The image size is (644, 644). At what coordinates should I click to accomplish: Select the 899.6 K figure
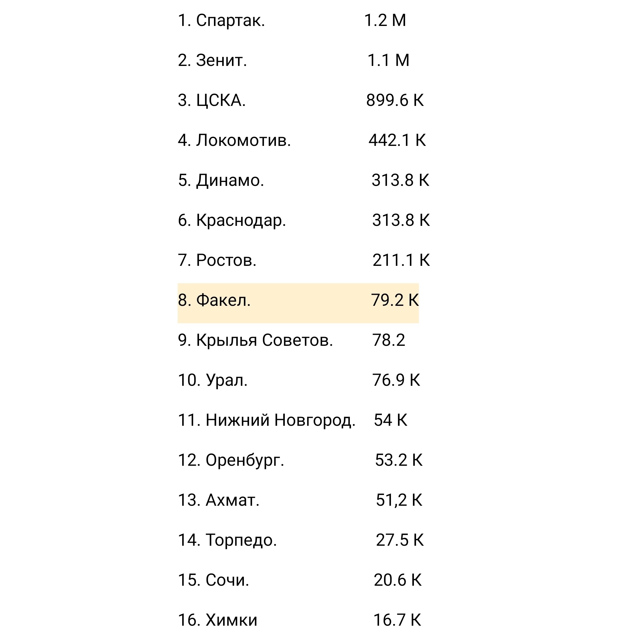pos(395,101)
